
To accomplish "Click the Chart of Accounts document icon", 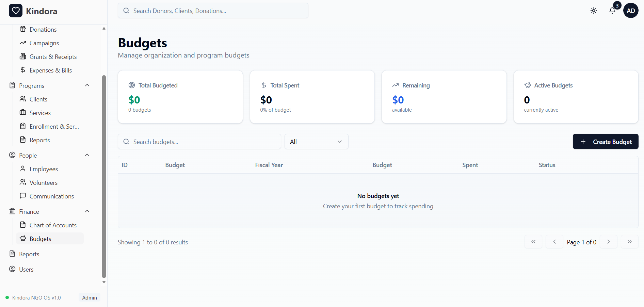I will coord(23,225).
